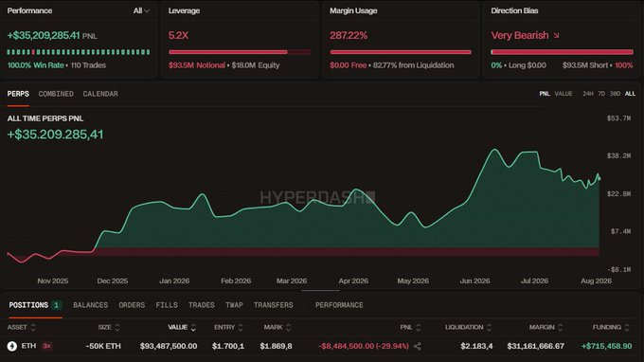Click the ETH asset name
Viewport: 644px width, 362px height.
click(28, 346)
